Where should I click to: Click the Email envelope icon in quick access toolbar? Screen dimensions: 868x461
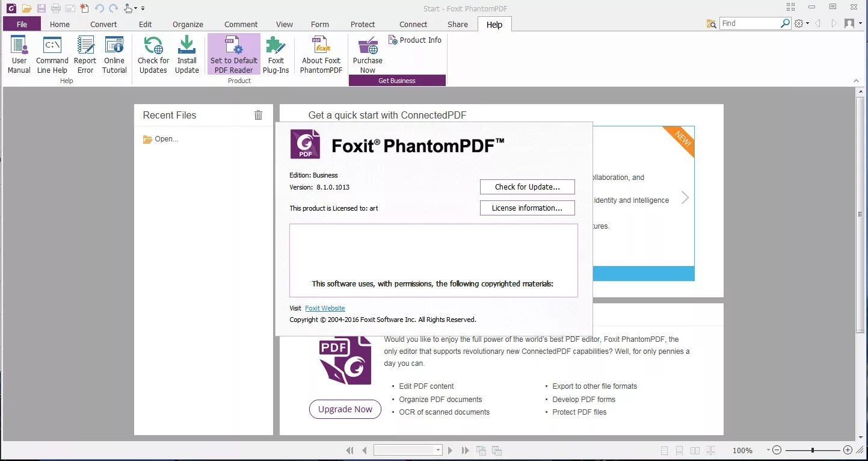(70, 8)
